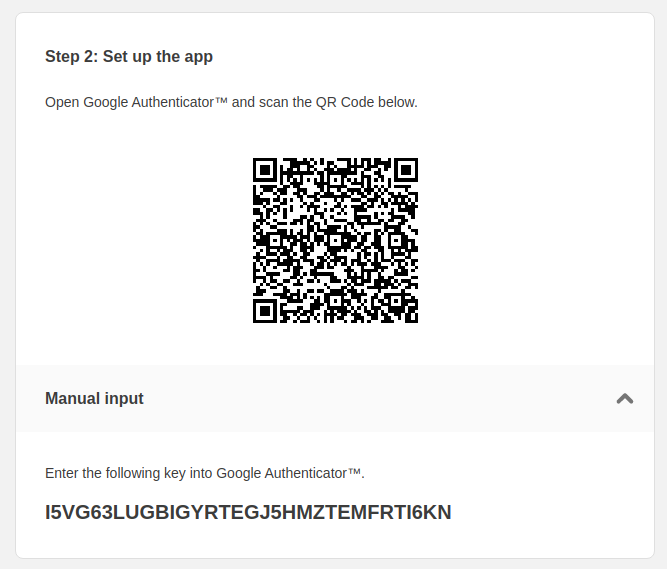This screenshot has width=667, height=569.
Task: Click the Manual input section label
Action: pyautogui.click(x=94, y=398)
